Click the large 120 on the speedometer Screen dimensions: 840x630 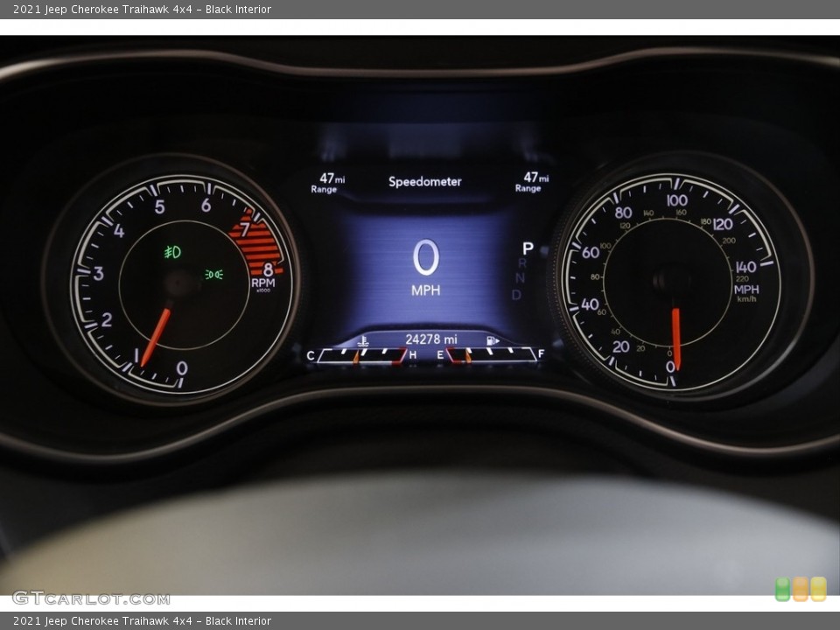723,224
